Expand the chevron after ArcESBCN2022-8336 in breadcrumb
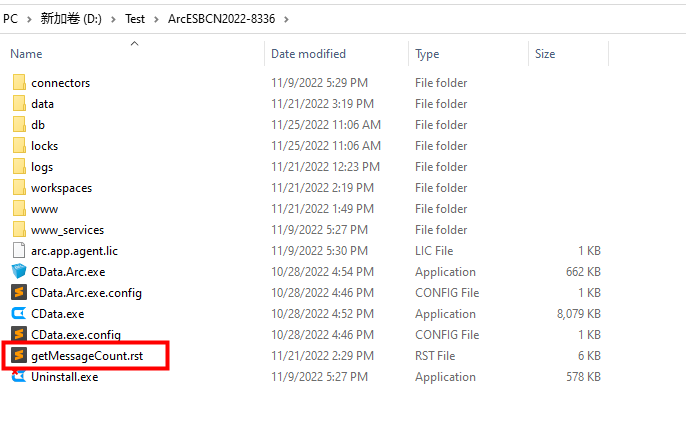This screenshot has height=427, width=686. 286,19
